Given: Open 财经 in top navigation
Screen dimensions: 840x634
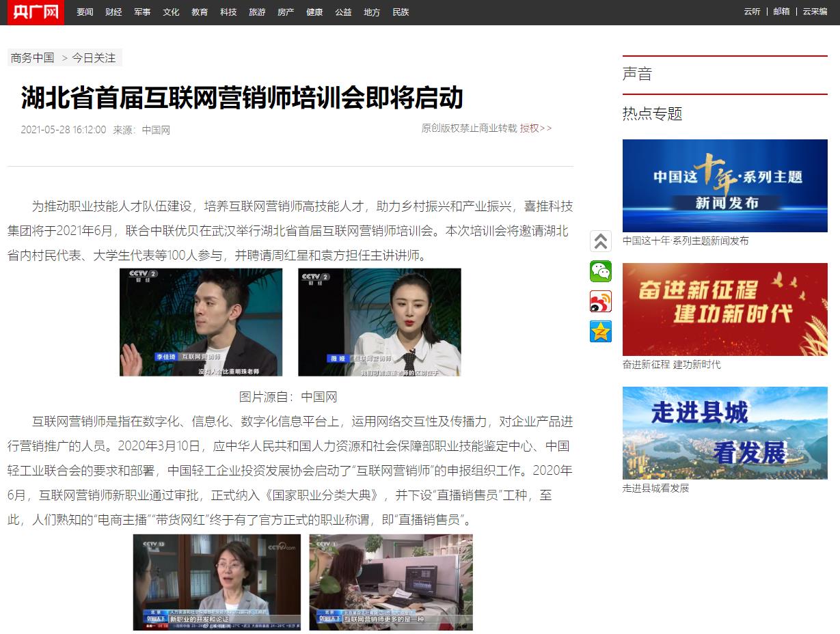Looking at the screenshot, I should (x=113, y=12).
